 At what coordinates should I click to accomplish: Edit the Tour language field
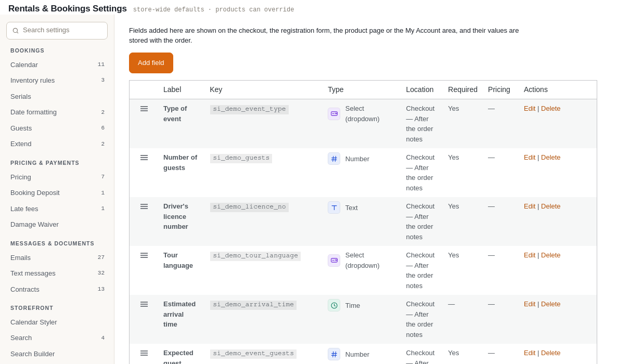tap(530, 255)
